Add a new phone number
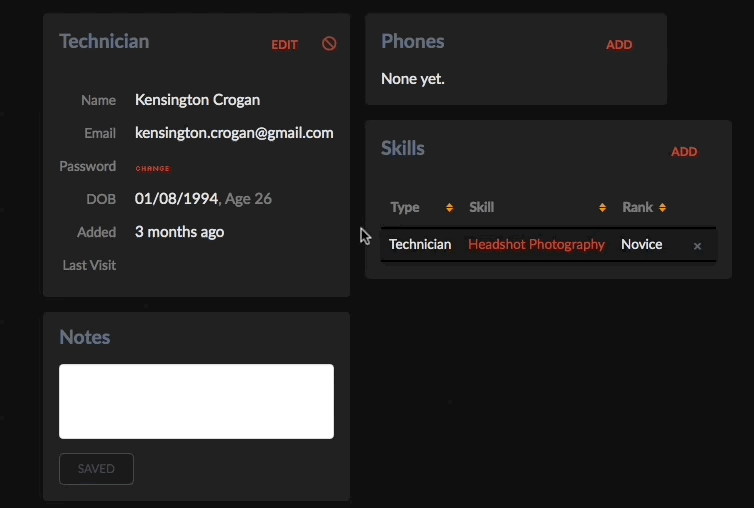Screen dimensions: 754x508 pos(619,45)
